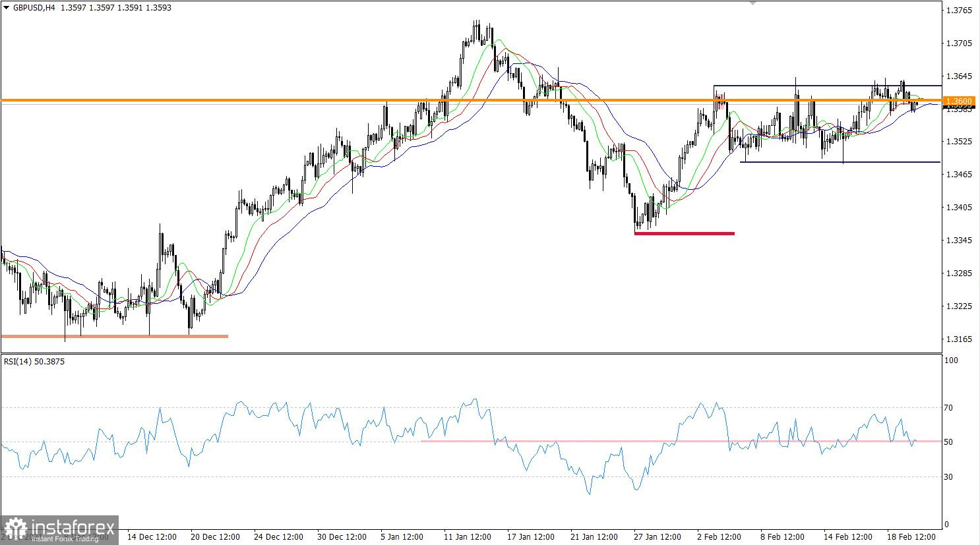Image resolution: width=980 pixels, height=545 pixels.
Task: Click the RSI 100 scale label
Action: click(x=951, y=360)
